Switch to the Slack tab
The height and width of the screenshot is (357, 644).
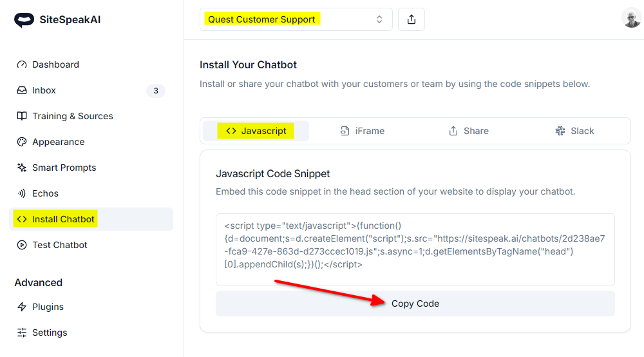coord(574,131)
